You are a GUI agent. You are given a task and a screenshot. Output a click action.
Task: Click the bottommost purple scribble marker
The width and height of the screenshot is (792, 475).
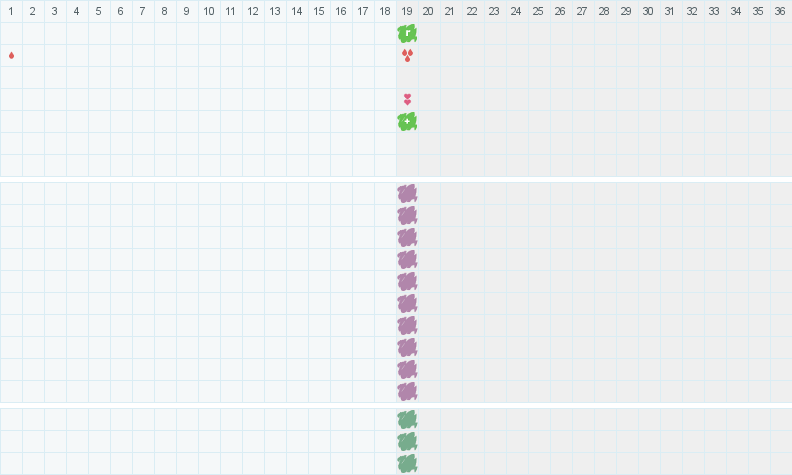407,392
